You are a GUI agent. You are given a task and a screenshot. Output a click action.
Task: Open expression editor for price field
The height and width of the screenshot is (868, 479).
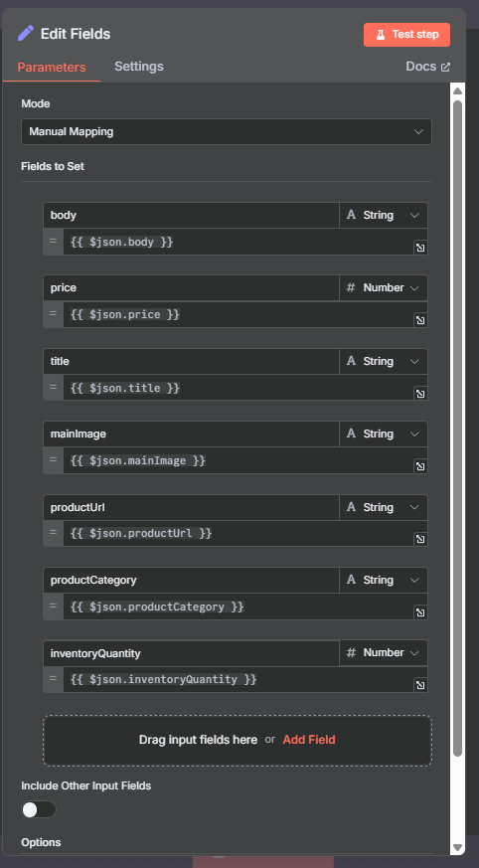click(x=420, y=320)
